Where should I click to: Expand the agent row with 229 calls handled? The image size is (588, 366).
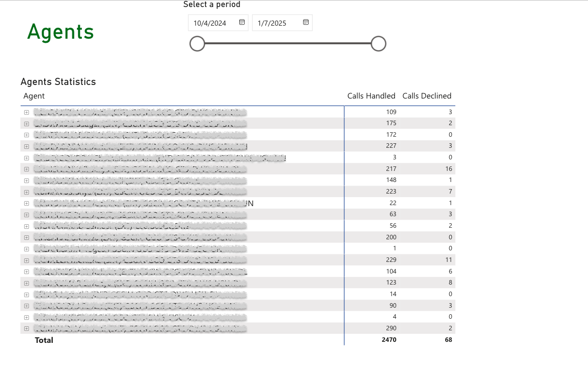click(x=26, y=260)
